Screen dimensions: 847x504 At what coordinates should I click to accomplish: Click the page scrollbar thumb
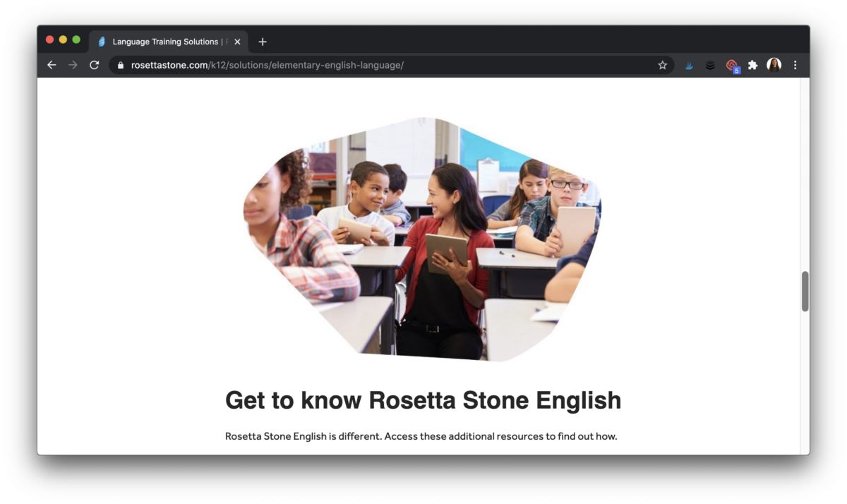coord(805,291)
